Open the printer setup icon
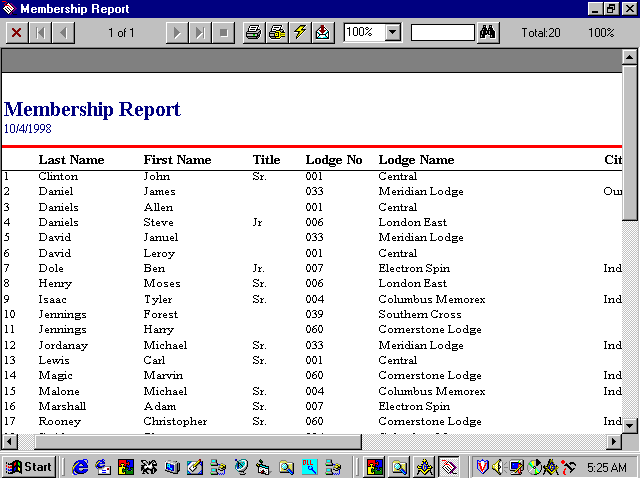640x478 pixels. point(277,33)
